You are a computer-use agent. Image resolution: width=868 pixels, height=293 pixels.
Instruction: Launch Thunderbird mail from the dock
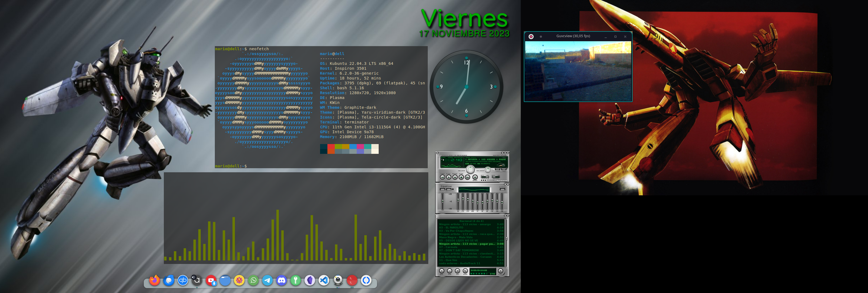click(x=169, y=280)
